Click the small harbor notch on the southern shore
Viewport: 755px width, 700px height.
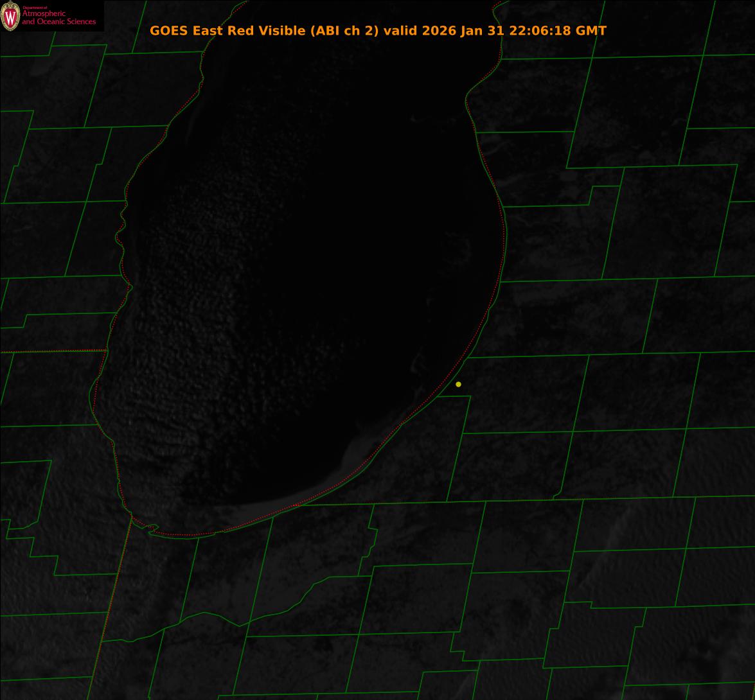(x=153, y=529)
